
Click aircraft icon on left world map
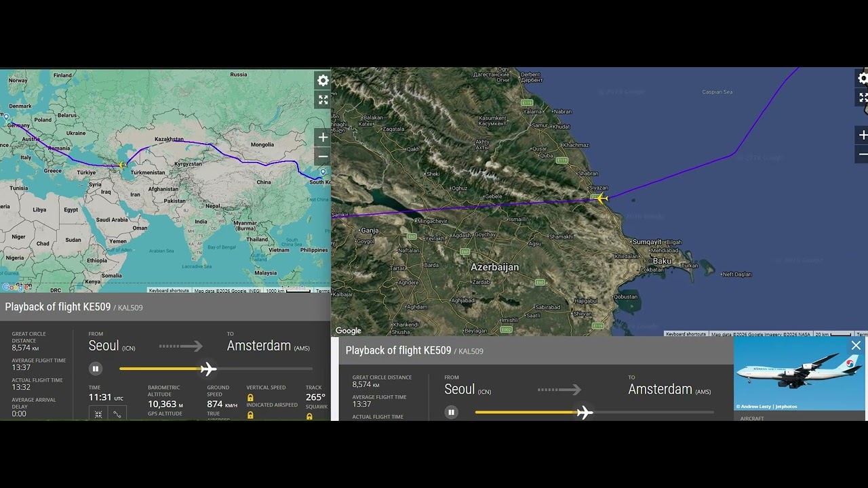click(x=123, y=165)
